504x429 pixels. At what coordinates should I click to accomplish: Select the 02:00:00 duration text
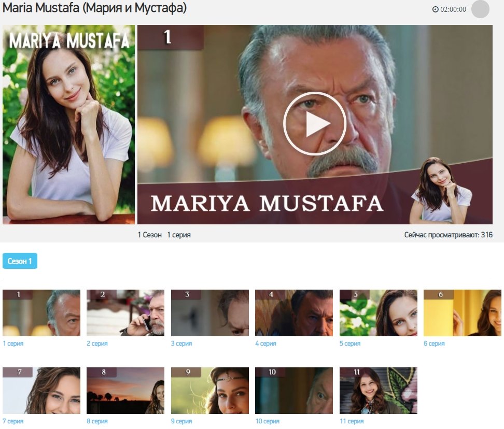click(453, 9)
